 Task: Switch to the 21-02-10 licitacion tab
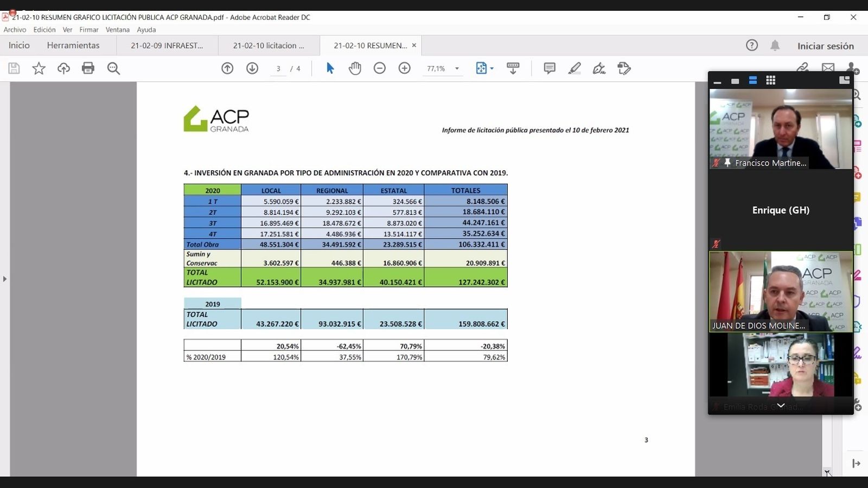[269, 46]
